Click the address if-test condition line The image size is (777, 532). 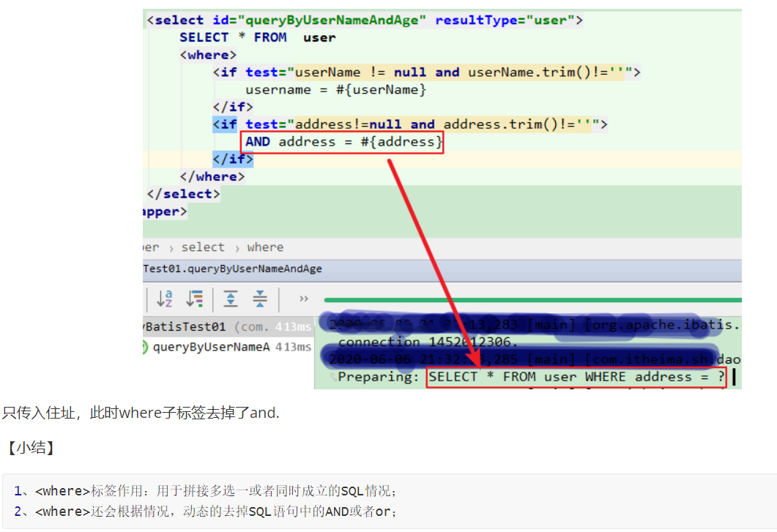pyautogui.click(x=410, y=124)
